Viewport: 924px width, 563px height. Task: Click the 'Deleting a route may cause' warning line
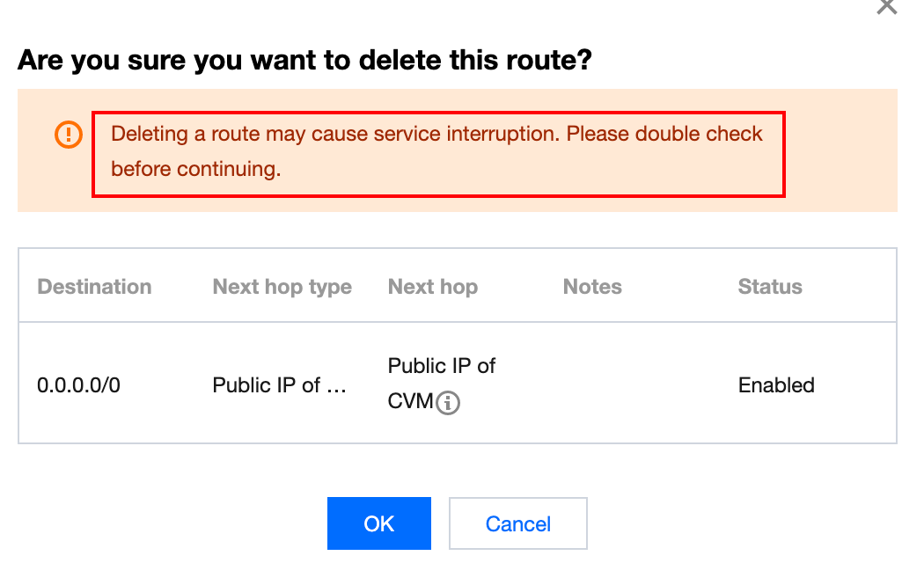[x=436, y=135]
